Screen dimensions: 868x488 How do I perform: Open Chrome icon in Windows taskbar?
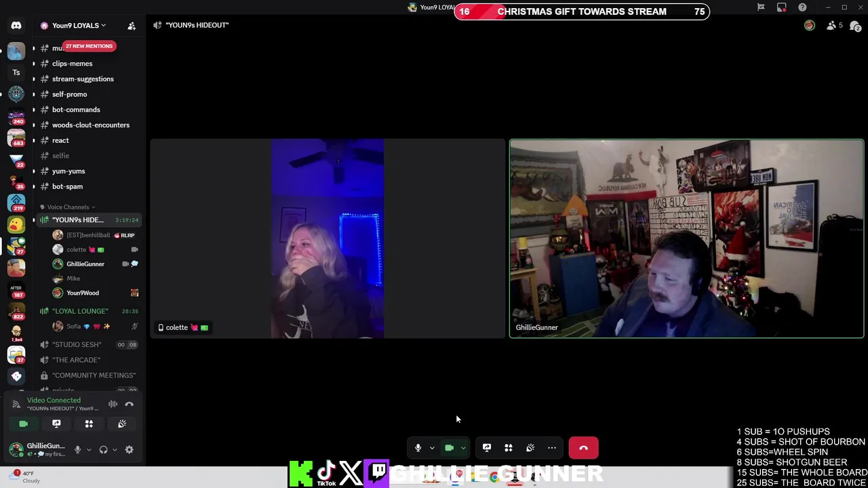click(494, 477)
